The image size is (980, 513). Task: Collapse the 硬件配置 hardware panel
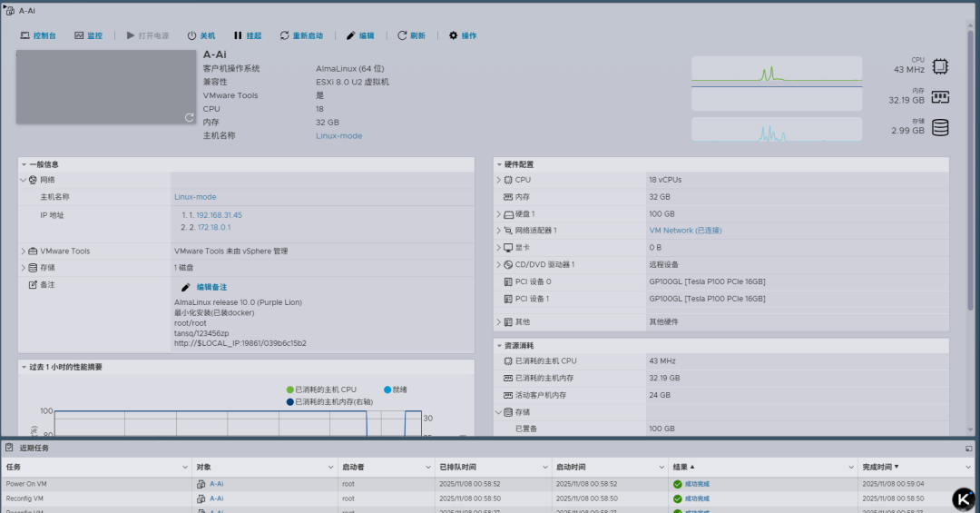click(x=499, y=164)
